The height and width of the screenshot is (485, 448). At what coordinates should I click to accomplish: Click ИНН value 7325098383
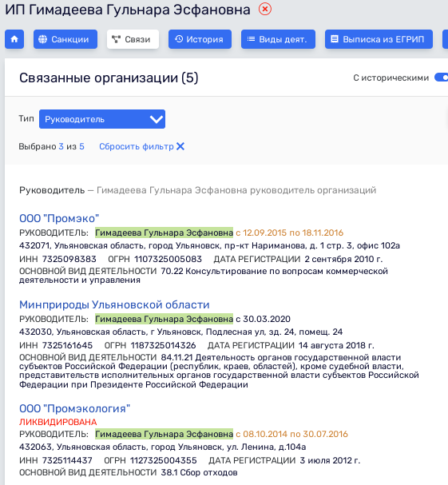[69, 259]
